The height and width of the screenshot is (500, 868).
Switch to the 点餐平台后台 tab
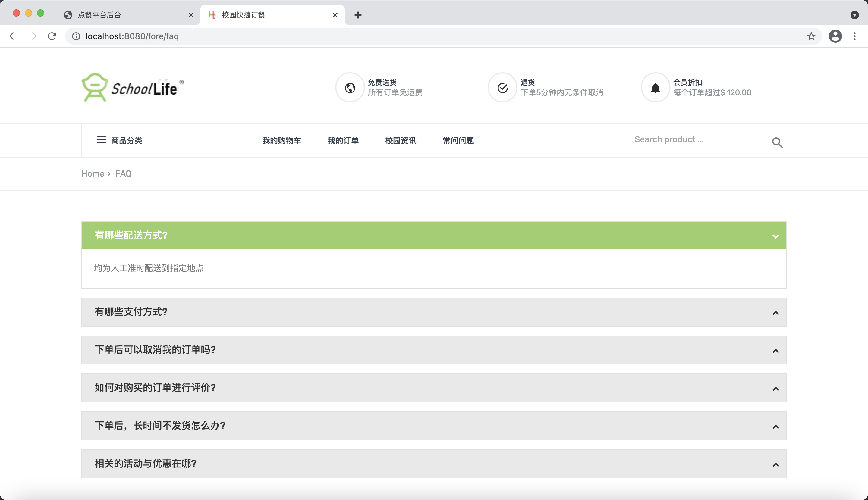click(128, 15)
